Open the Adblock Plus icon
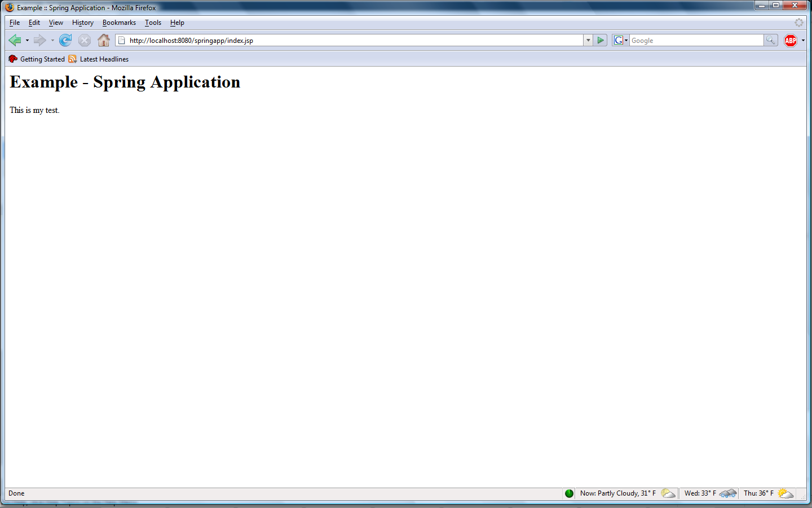The image size is (812, 508). pos(791,40)
